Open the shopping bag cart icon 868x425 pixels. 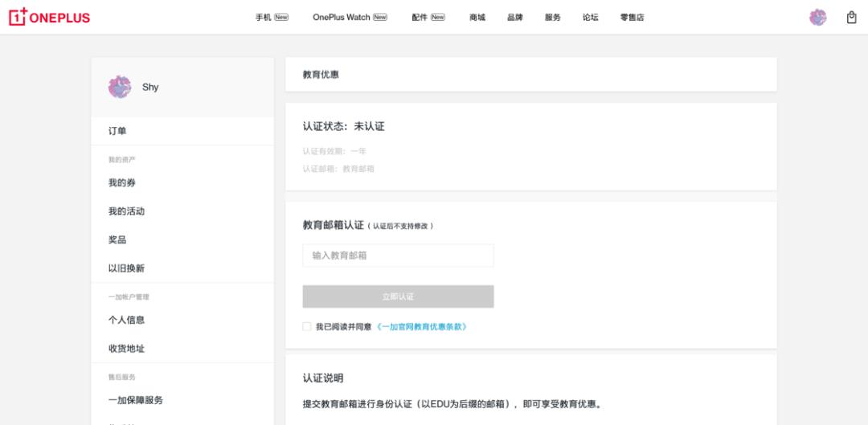click(851, 17)
